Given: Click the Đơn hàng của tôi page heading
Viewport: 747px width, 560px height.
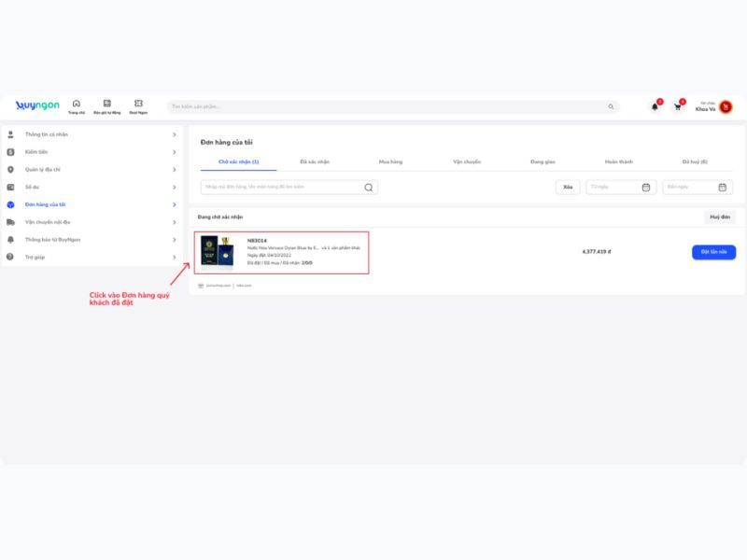Looking at the screenshot, I should [226, 143].
